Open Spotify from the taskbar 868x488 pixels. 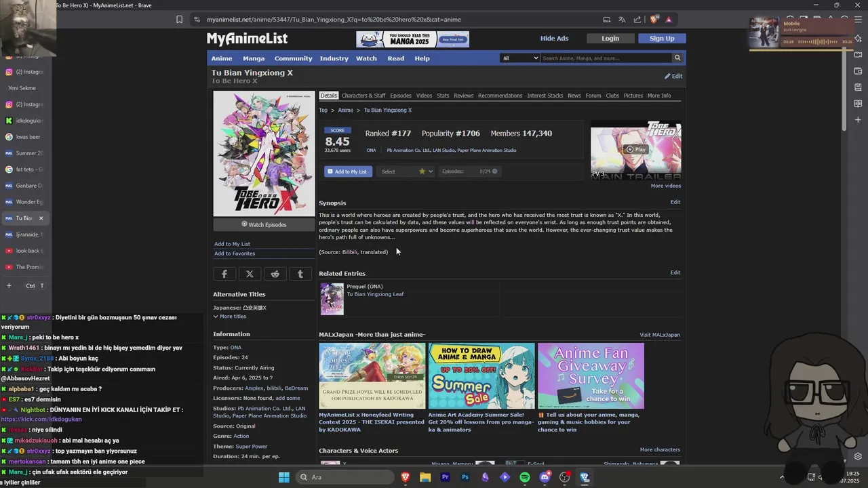[525, 477]
